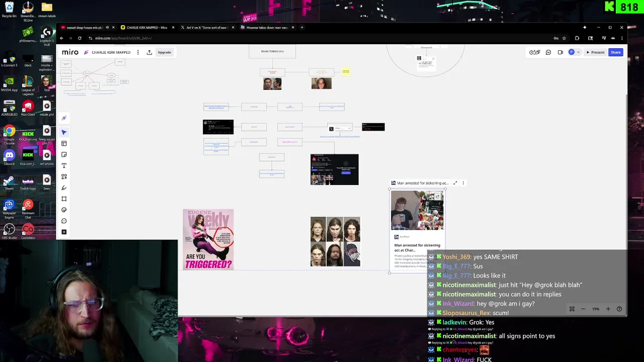644x362 pixels.
Task: Click the miro.com address bar
Action: pyautogui.click(x=317, y=38)
